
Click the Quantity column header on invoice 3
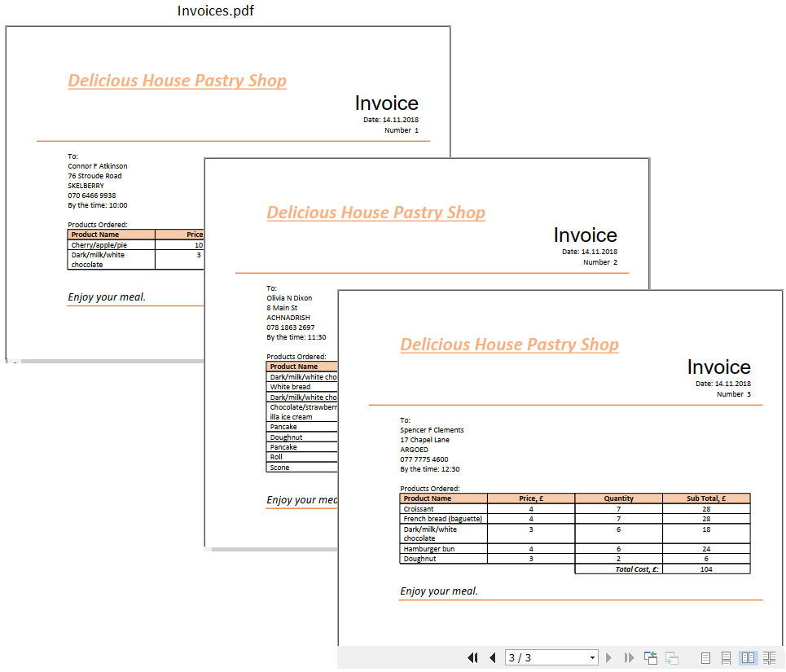[618, 499]
